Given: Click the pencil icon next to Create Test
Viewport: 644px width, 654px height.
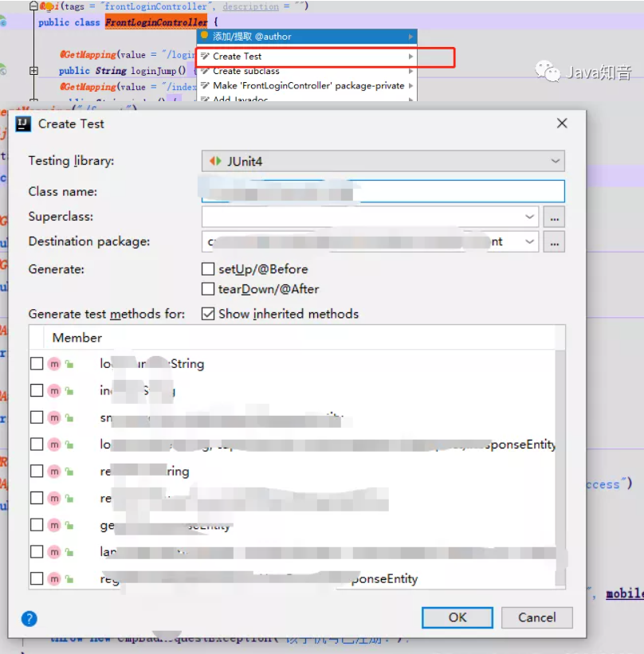Looking at the screenshot, I should pyautogui.click(x=205, y=56).
